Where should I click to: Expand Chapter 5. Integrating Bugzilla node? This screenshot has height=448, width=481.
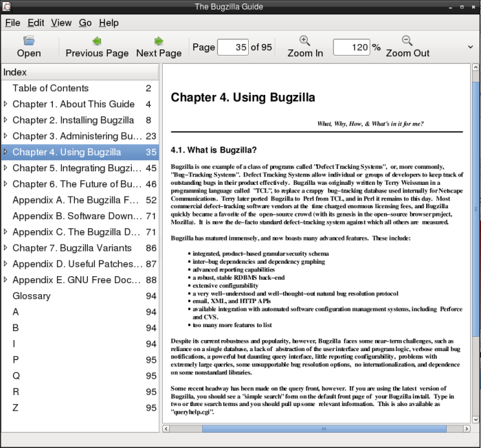point(6,168)
